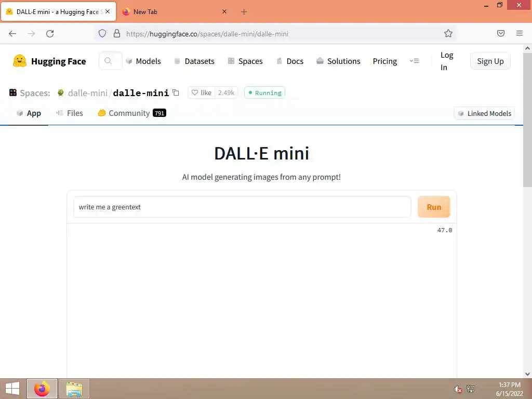Click the dalle-mini organization link
Screen dimensions: 532x399
click(87, 93)
